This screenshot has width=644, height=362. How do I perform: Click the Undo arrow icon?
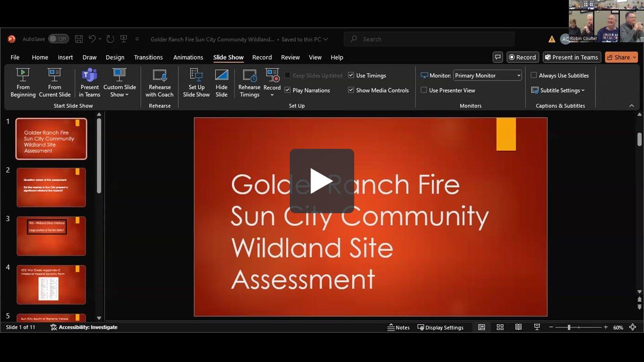92,39
